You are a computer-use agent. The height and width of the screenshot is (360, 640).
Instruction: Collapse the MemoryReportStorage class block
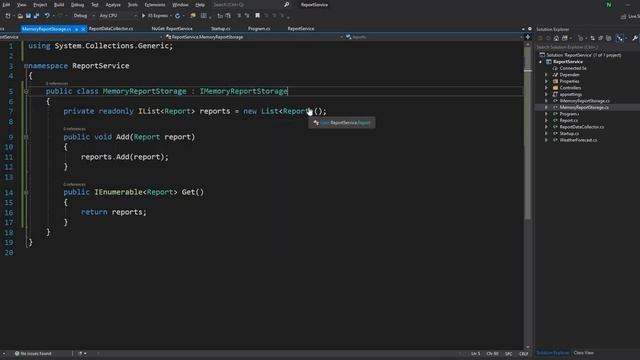click(26, 91)
